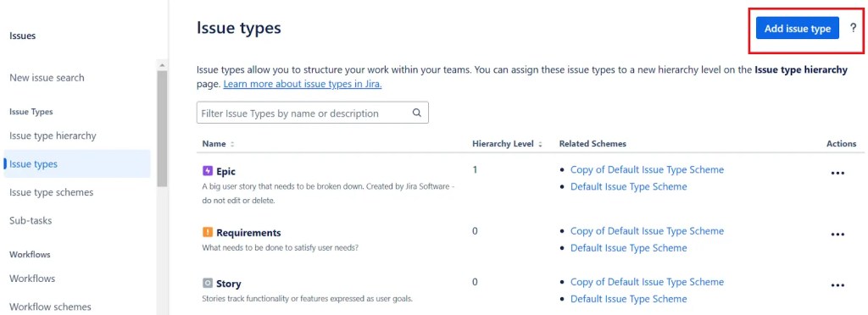Open Default Issue Type Scheme link for Epic
868x315 pixels.
[628, 187]
